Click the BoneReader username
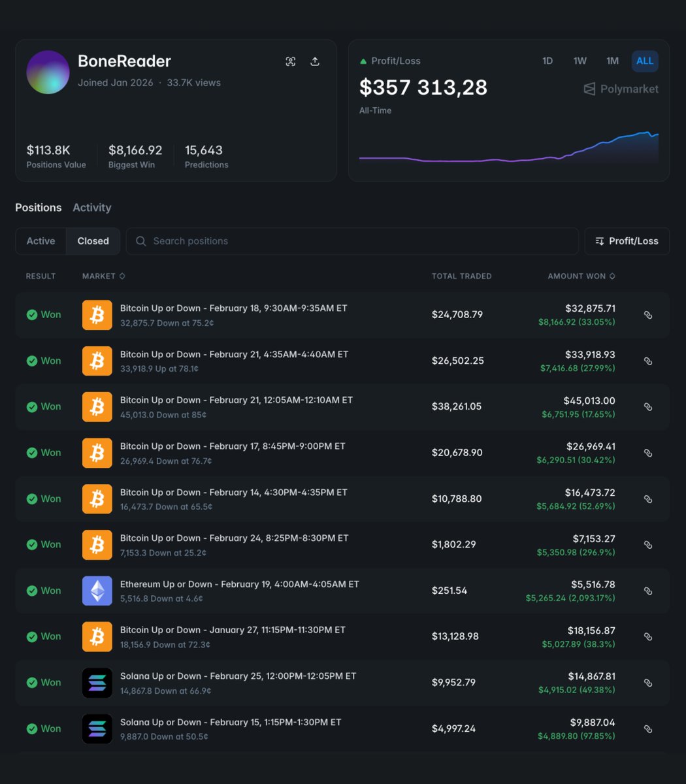 [x=124, y=61]
